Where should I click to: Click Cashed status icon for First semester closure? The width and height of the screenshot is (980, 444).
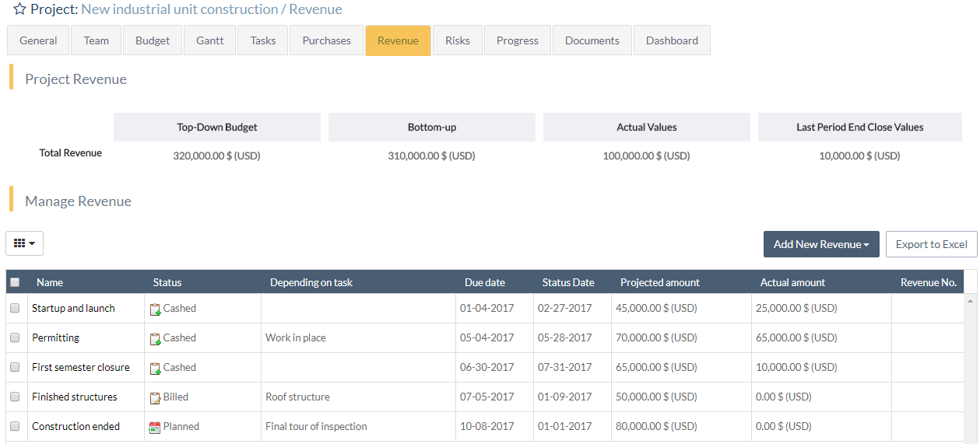click(155, 368)
